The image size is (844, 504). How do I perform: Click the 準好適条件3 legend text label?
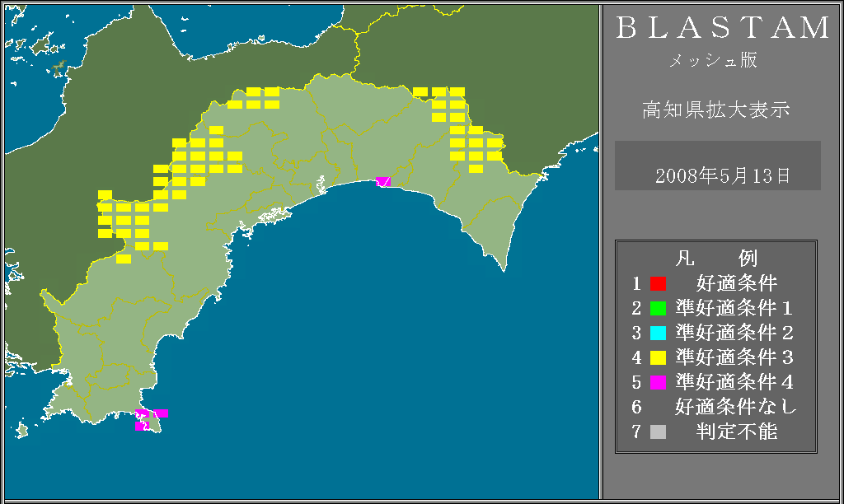(x=734, y=358)
